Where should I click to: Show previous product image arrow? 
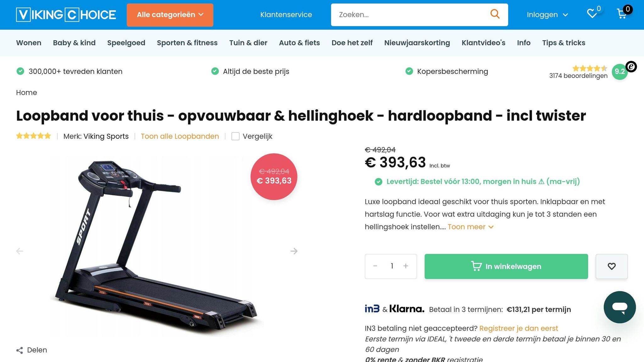(x=19, y=251)
